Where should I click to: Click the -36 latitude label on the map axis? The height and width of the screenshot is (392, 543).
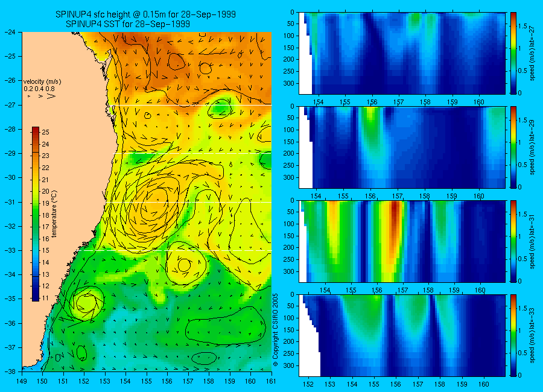click(10, 323)
